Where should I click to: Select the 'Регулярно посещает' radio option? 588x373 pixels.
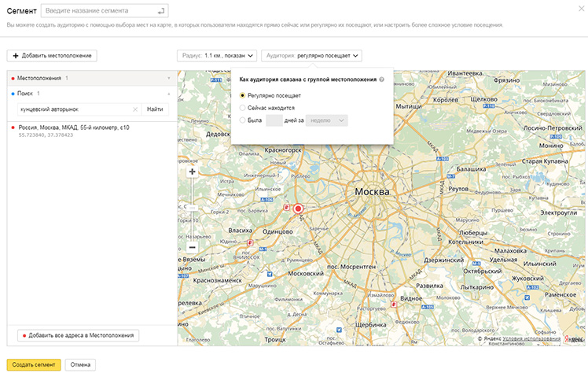(x=242, y=95)
